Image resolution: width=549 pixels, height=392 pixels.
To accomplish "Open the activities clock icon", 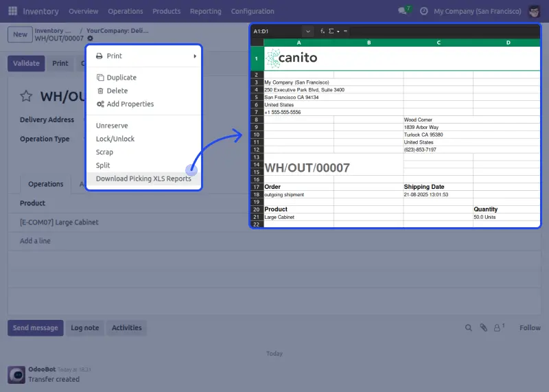I will tap(423, 11).
